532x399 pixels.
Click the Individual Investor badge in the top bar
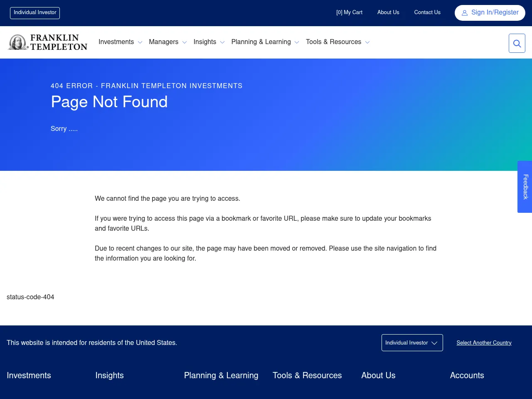(x=34, y=13)
